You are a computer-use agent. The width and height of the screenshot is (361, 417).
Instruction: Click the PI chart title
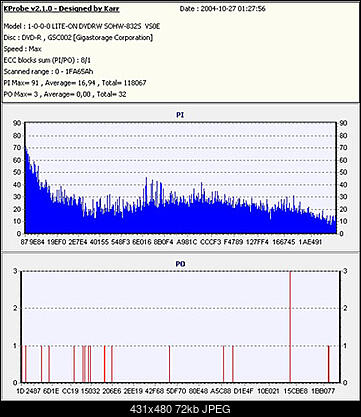(180, 115)
